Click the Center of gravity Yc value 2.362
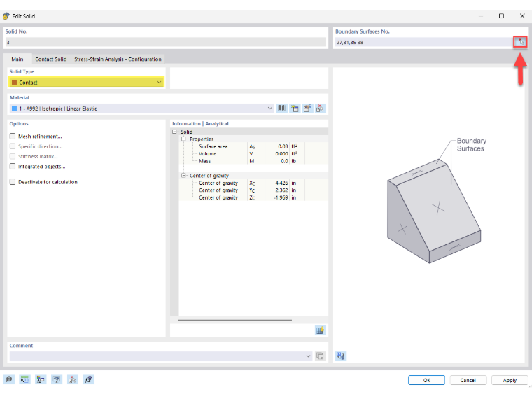Screen dimensions: 532x399 click(x=281, y=190)
